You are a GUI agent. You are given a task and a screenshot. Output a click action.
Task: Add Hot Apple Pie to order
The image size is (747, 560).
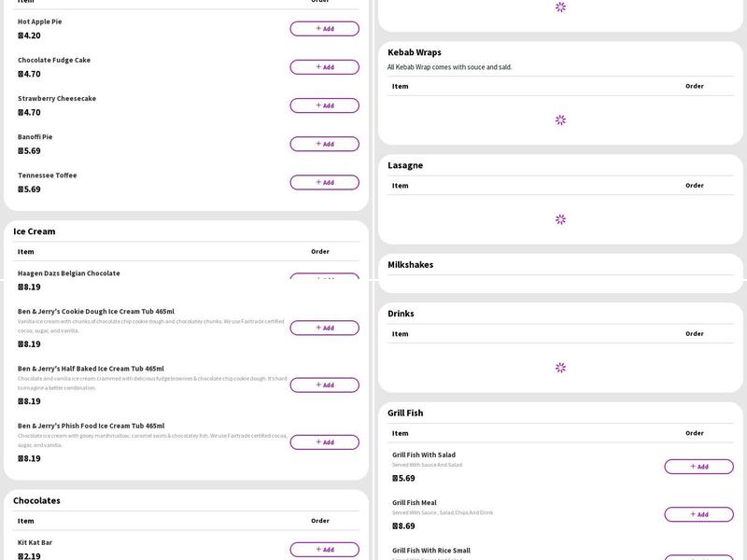pos(324,29)
